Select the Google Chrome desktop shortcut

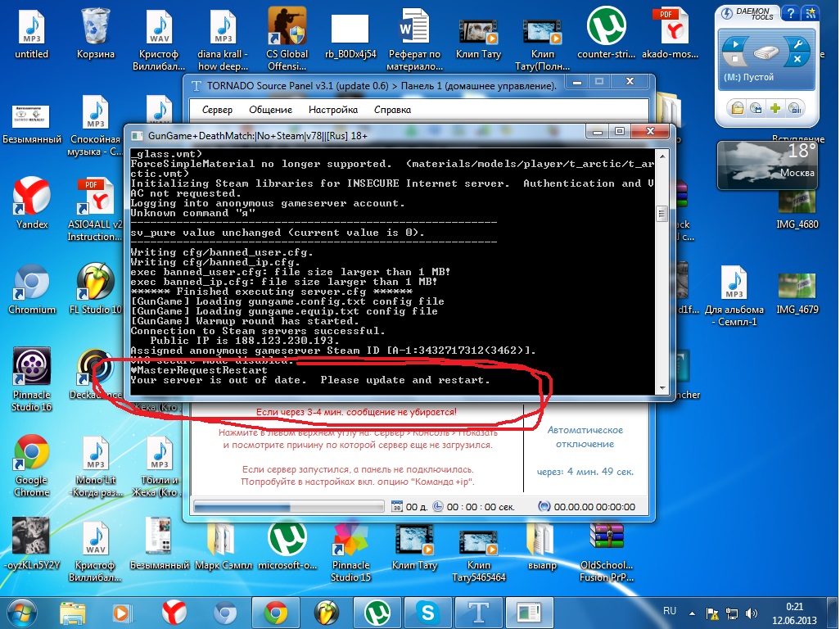pyautogui.click(x=32, y=465)
